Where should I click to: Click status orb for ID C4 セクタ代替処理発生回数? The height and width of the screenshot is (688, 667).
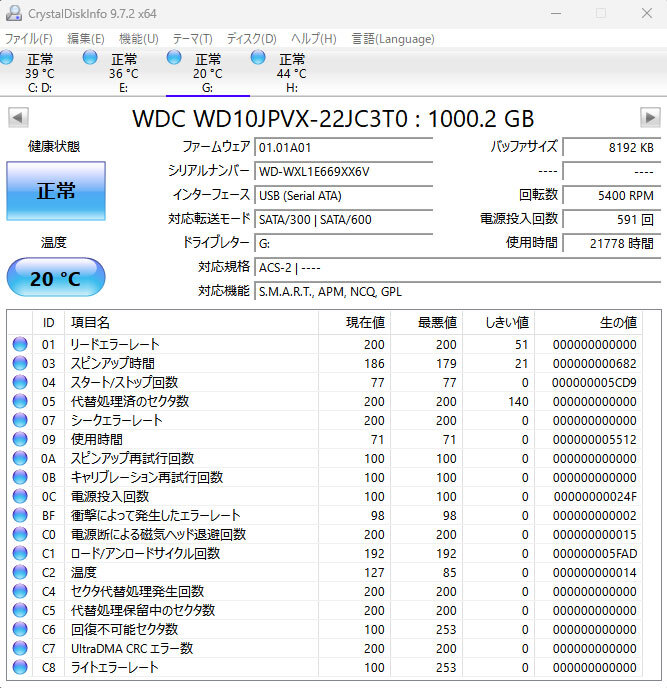(20, 591)
